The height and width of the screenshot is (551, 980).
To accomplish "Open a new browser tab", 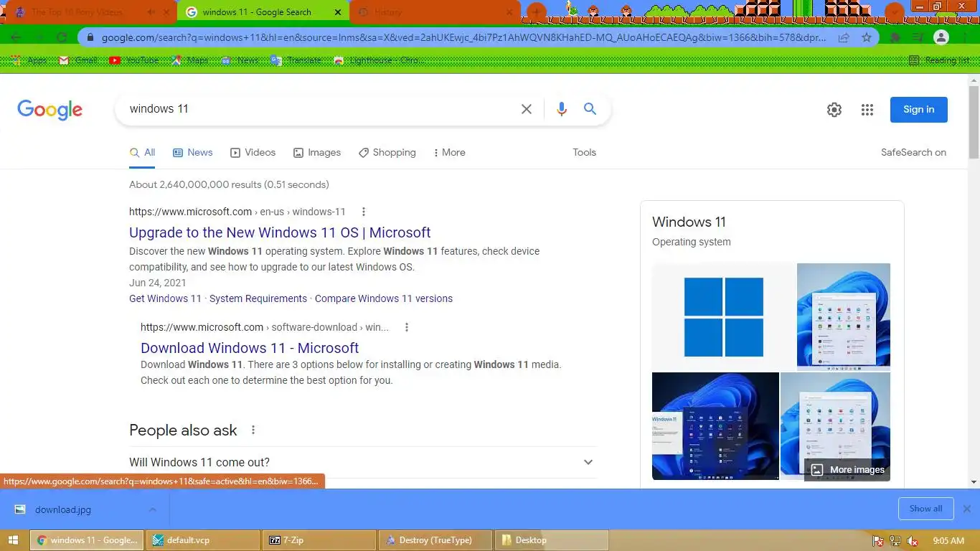I will (x=536, y=12).
